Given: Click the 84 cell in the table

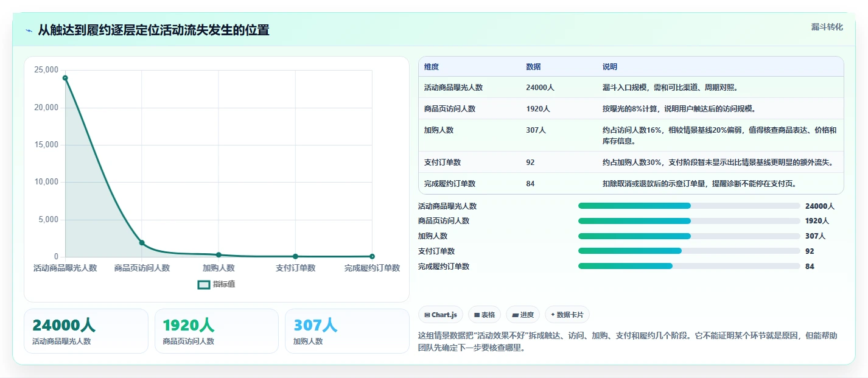Looking at the screenshot, I should point(530,184).
